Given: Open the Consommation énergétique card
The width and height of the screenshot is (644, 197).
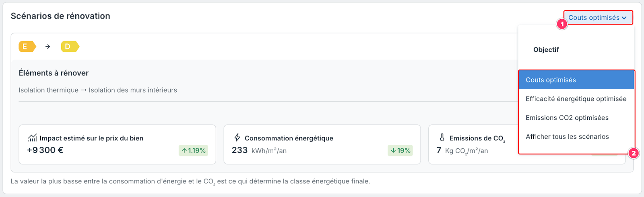Looking at the screenshot, I should [322, 144].
